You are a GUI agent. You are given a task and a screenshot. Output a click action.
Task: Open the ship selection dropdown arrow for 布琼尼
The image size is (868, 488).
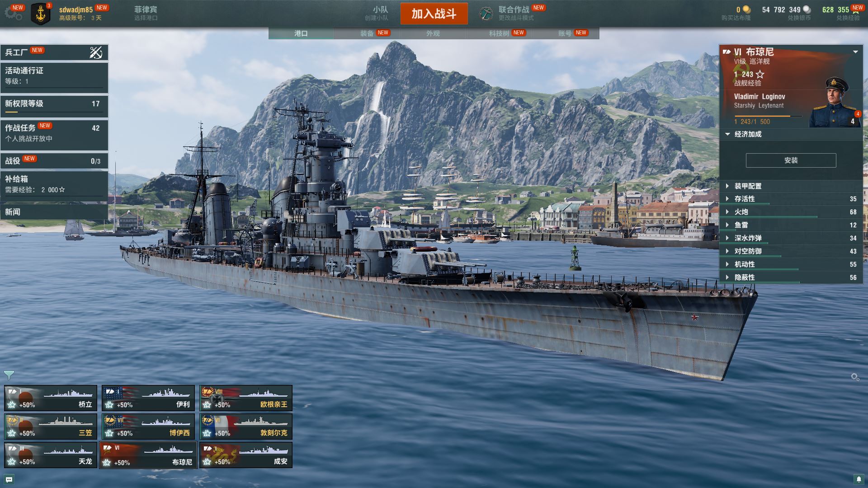[x=855, y=52]
